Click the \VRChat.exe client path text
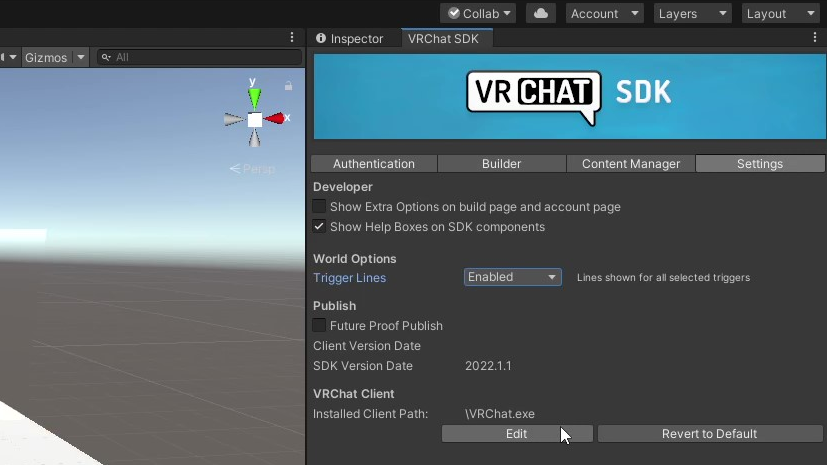827x465 pixels. pyautogui.click(x=499, y=414)
